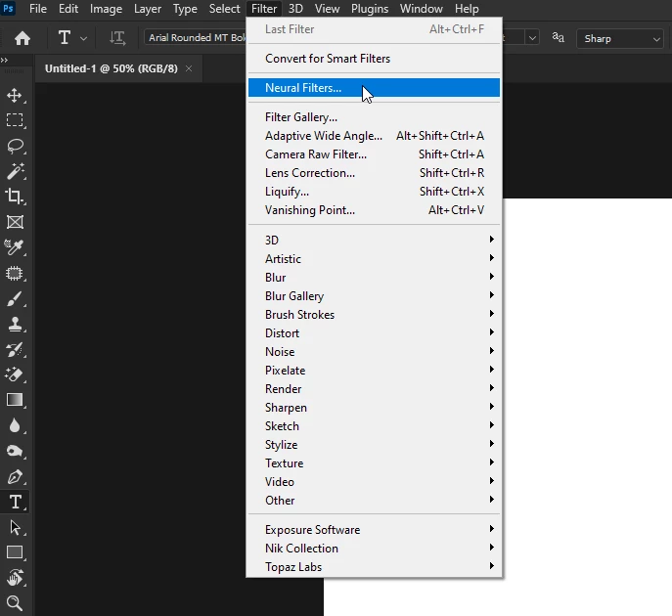Select the Eraser tool
This screenshot has height=616, width=672.
[x=15, y=374]
